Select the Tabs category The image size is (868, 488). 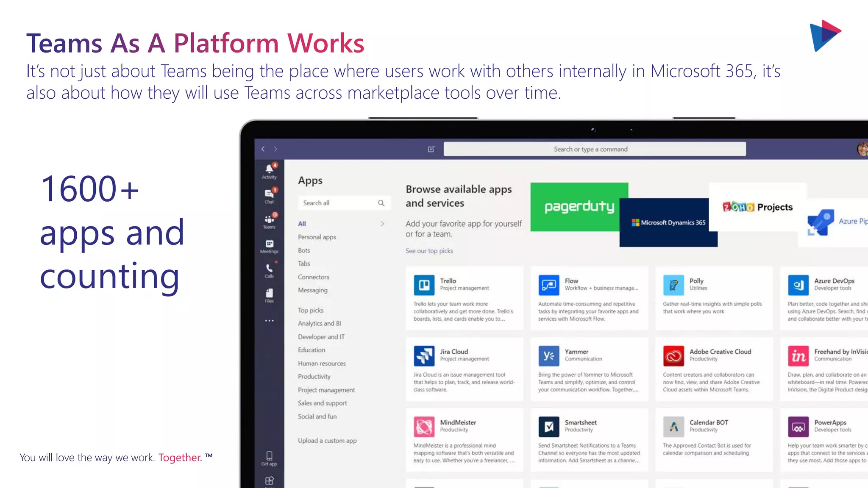[x=304, y=263]
